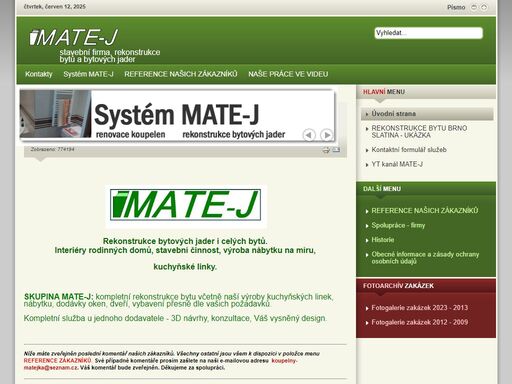Click the Písmo font size label
This screenshot has width=512, height=384.
pyautogui.click(x=456, y=7)
